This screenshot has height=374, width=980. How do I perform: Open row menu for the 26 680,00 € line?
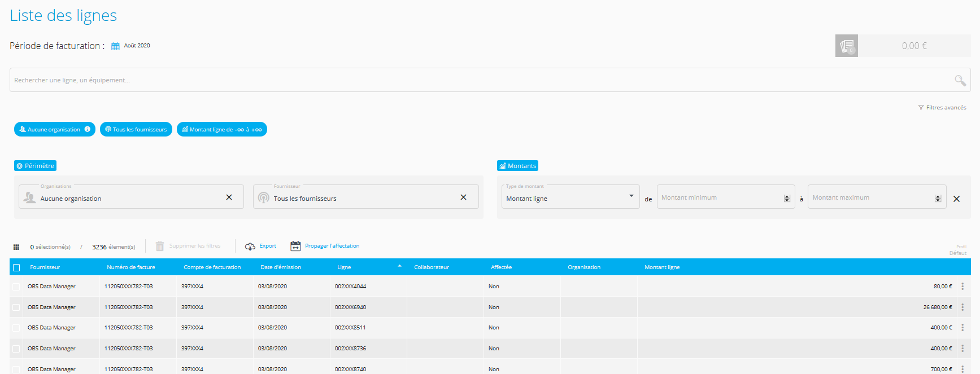pos(962,307)
